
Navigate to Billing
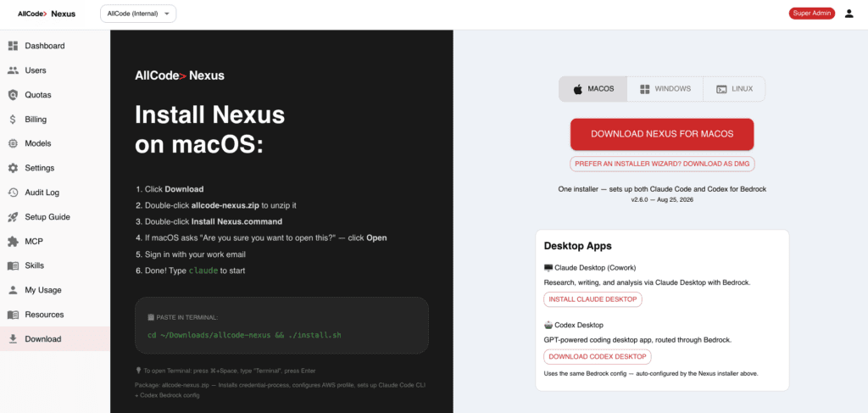coord(55,119)
